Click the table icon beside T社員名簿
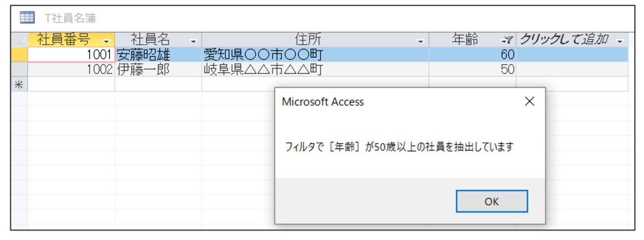 pyautogui.click(x=27, y=18)
